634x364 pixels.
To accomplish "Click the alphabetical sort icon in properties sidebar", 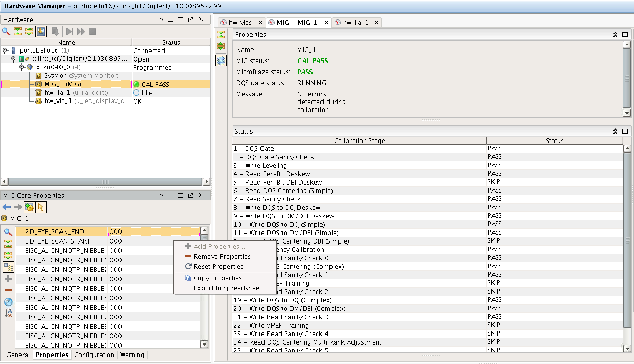I will point(8,314).
